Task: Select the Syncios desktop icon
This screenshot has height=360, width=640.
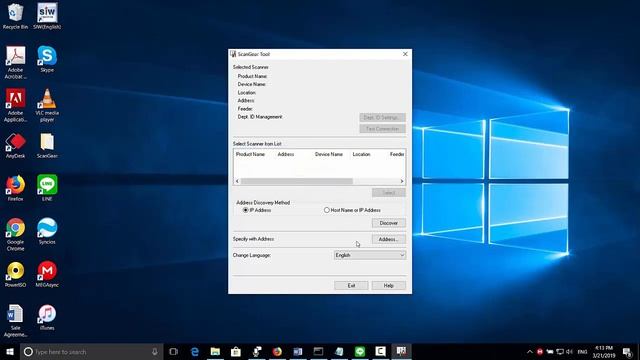Action: (47, 231)
